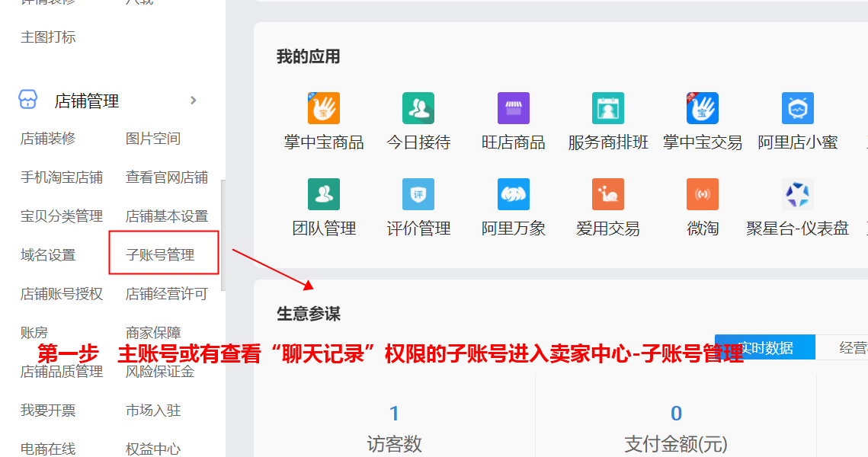Viewport: 868px width, 457px height.
Task: Open 店铺品质管理 link
Action: pos(62,371)
